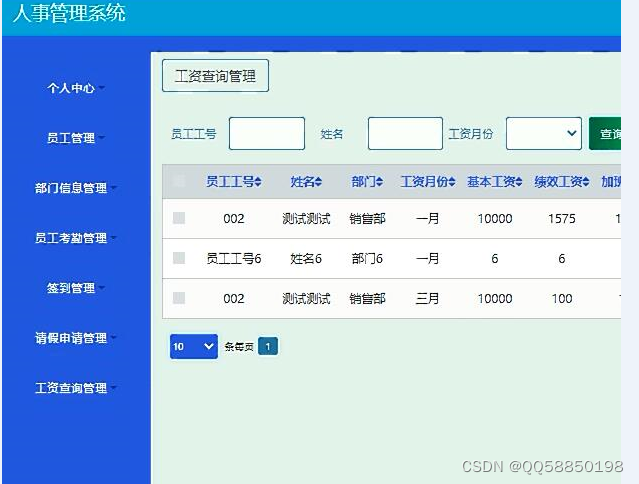This screenshot has height=484, width=639.
Task: Check the row 002 三月 checkbox
Action: (x=179, y=298)
